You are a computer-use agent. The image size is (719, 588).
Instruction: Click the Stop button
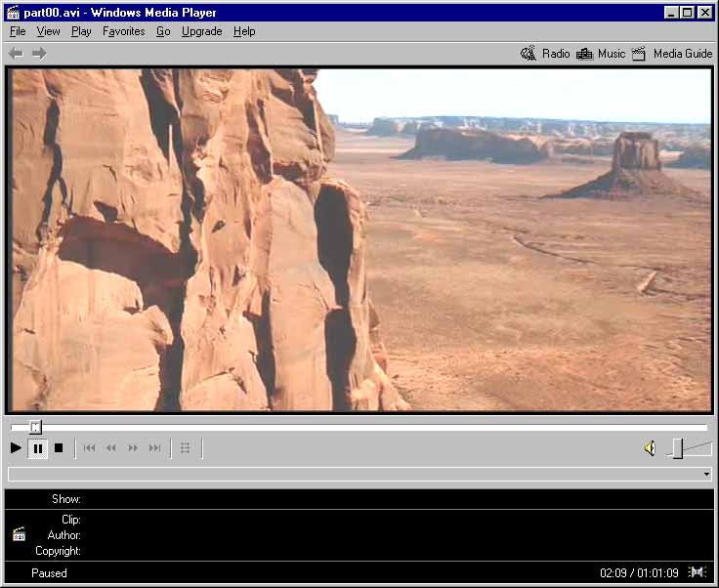point(59,447)
